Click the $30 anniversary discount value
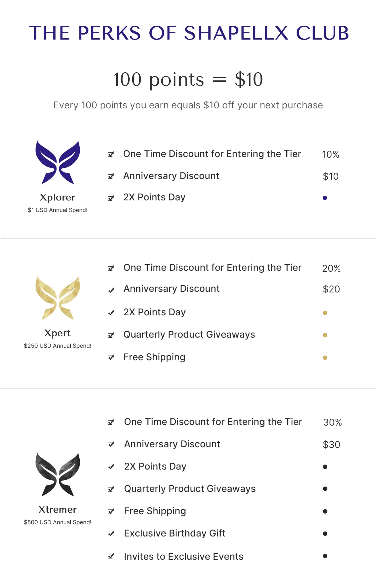This screenshot has width=376, height=588. (x=331, y=444)
